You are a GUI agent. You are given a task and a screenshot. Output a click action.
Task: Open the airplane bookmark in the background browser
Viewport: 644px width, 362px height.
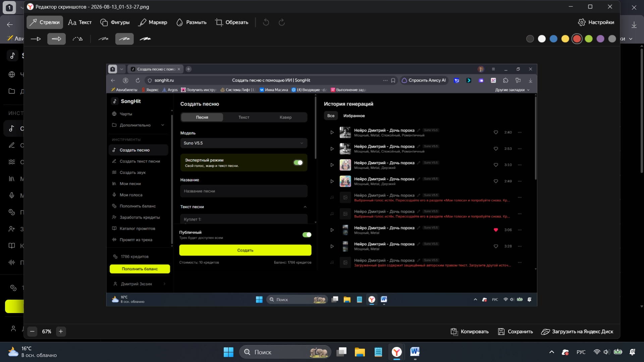pyautogui.click(x=10, y=38)
